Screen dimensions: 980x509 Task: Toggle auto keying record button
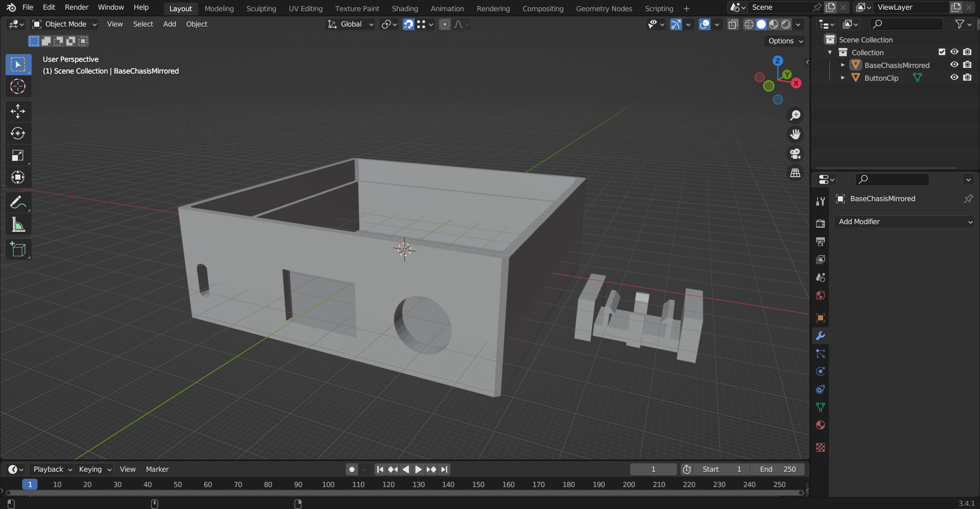tap(352, 469)
